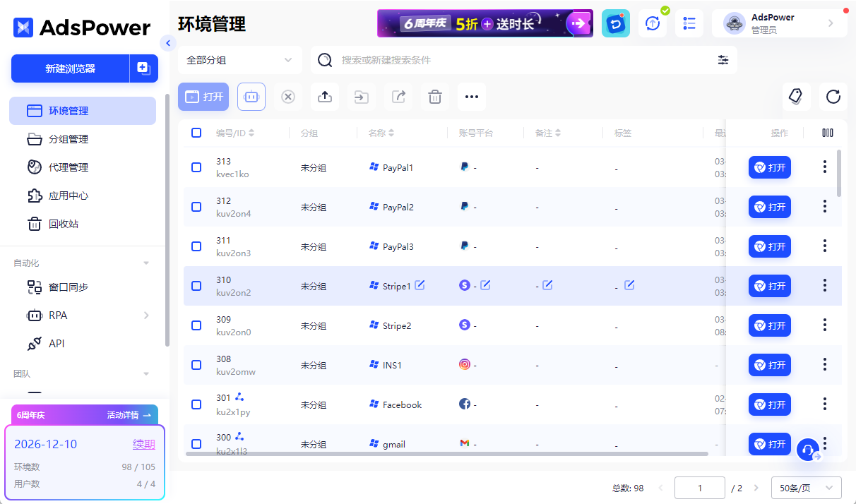856x504 pixels.
Task: Open the more actions ellipsis in toolbar
Action: coord(472,97)
